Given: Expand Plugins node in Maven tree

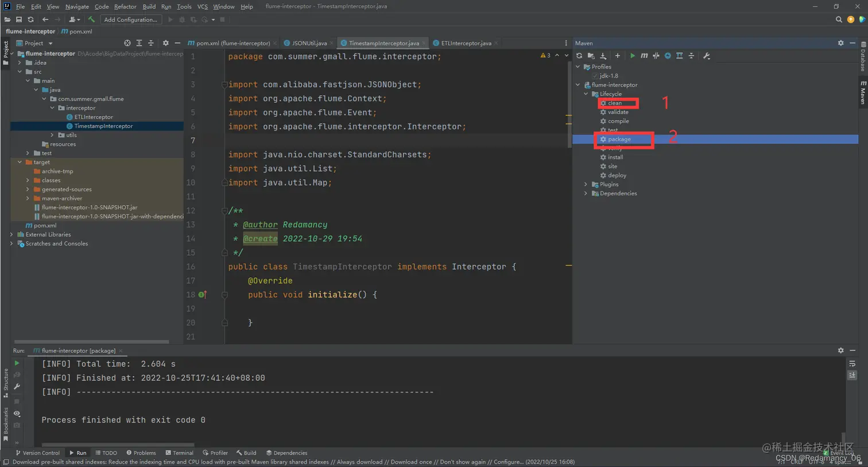Looking at the screenshot, I should coord(586,184).
